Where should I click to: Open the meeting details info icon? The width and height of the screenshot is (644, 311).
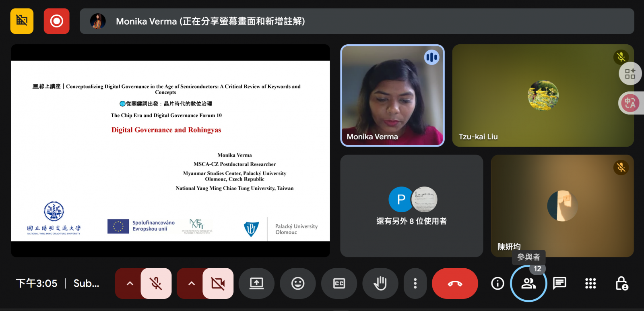(x=497, y=284)
